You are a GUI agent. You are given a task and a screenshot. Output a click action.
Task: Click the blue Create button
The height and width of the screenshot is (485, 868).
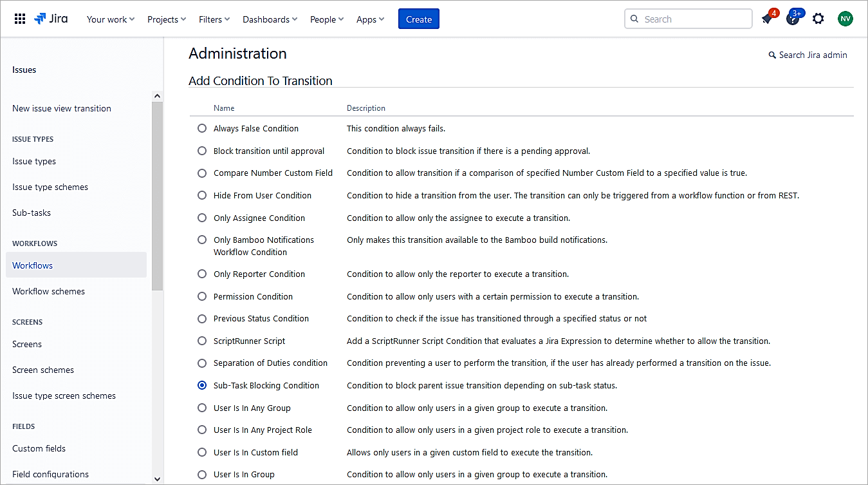418,19
